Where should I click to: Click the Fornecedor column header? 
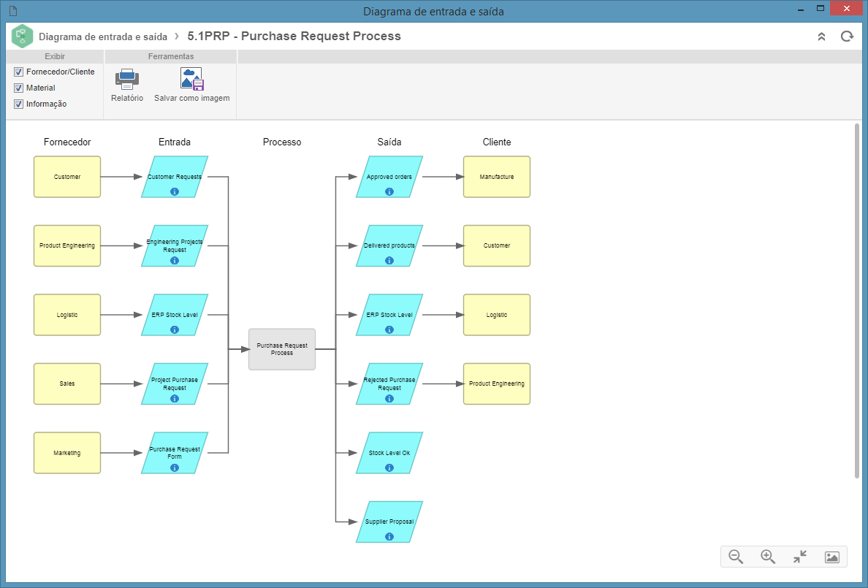pos(67,142)
